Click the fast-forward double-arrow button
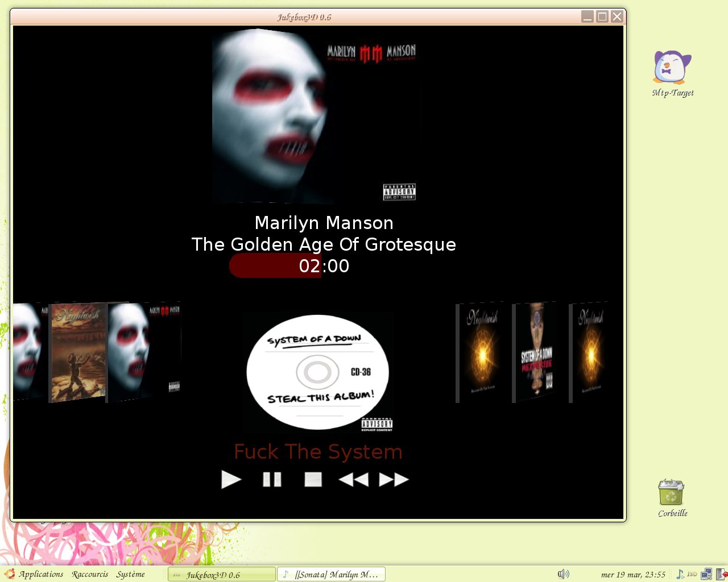Image resolution: width=728 pixels, height=582 pixels. (x=394, y=480)
